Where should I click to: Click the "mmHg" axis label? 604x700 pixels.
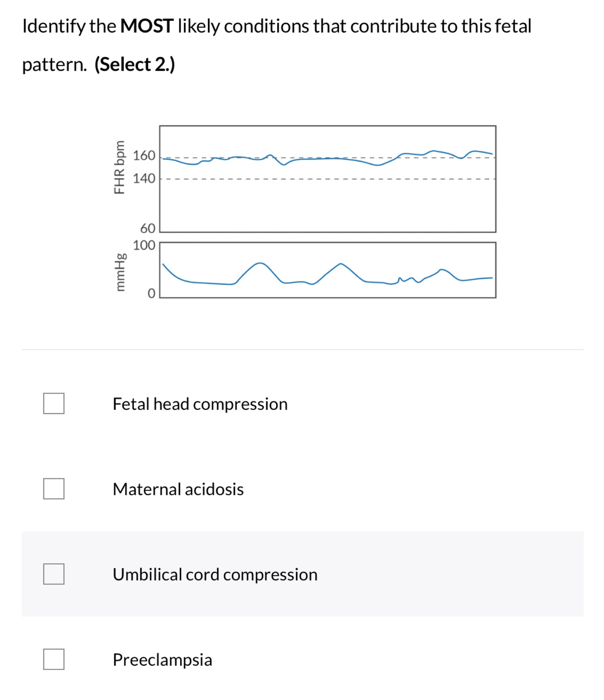coord(119,272)
